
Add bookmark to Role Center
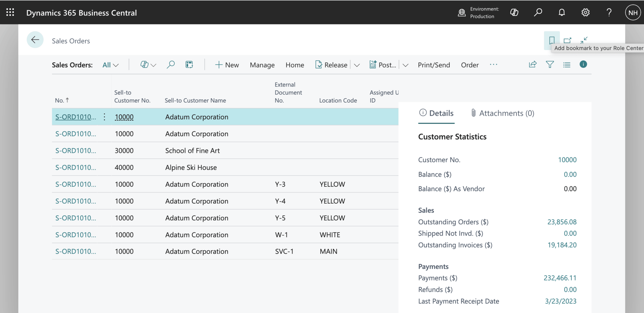pos(551,40)
